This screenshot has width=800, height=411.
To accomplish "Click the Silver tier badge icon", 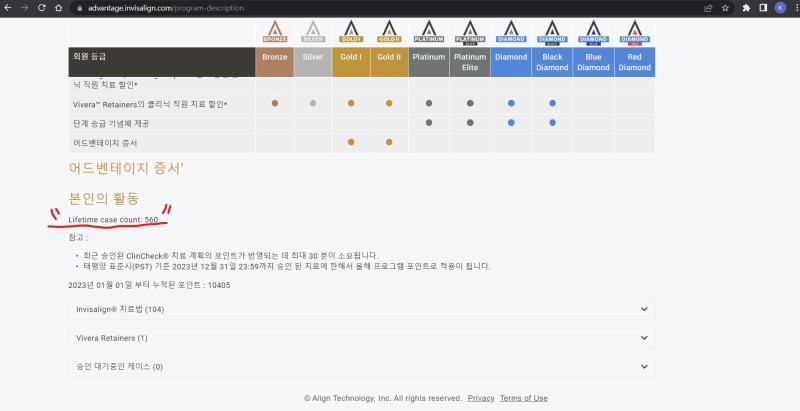I will click(313, 32).
